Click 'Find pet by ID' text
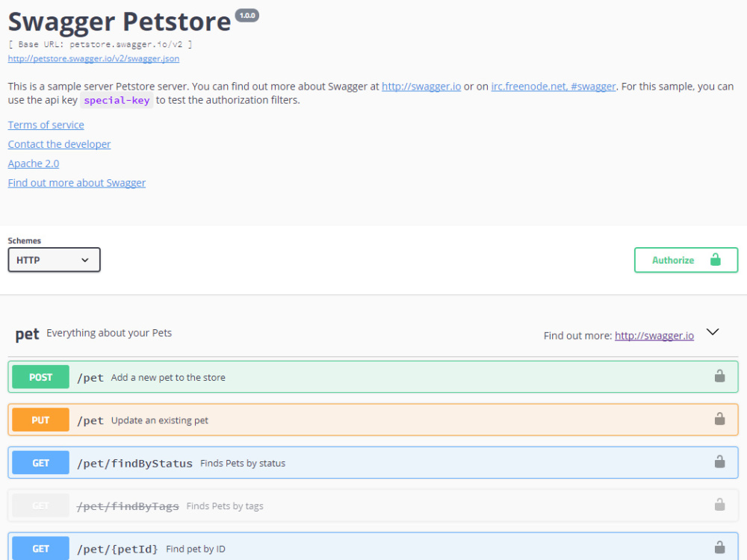The width and height of the screenshot is (747, 560). click(196, 549)
